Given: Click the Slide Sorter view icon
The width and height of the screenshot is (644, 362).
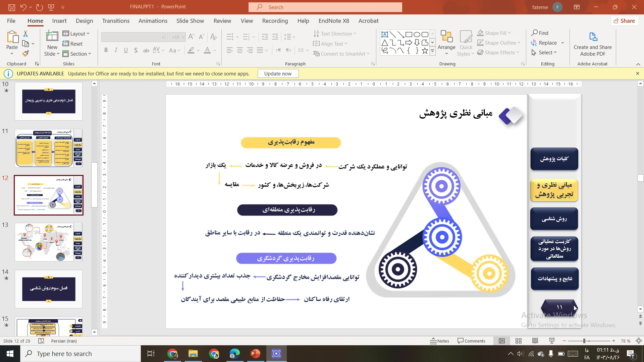Looking at the screenshot, I should (x=519, y=341).
